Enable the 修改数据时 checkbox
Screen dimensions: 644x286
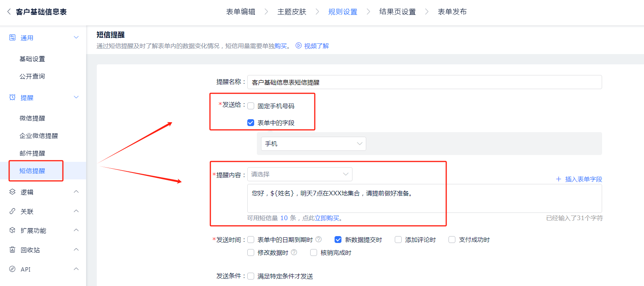[x=251, y=252]
